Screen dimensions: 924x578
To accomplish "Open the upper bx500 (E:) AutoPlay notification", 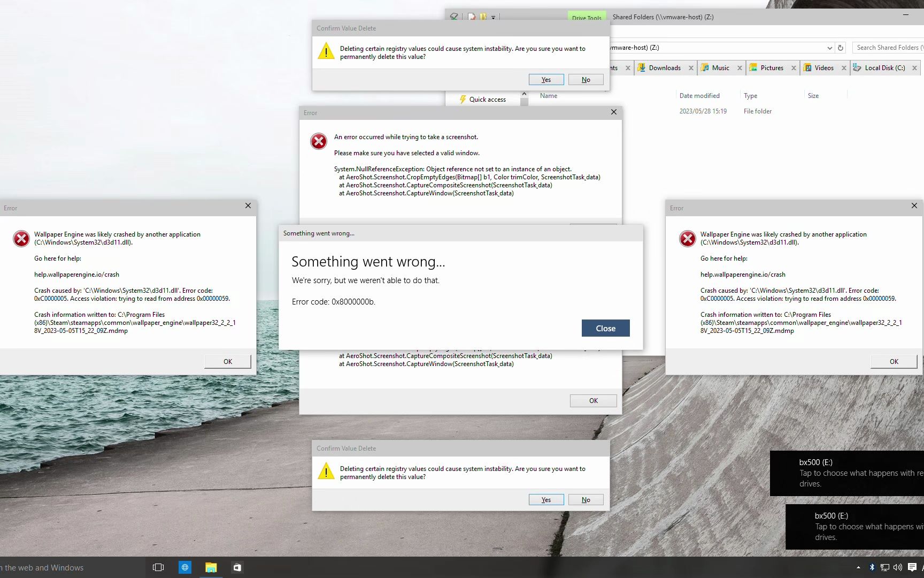I will tap(847, 473).
